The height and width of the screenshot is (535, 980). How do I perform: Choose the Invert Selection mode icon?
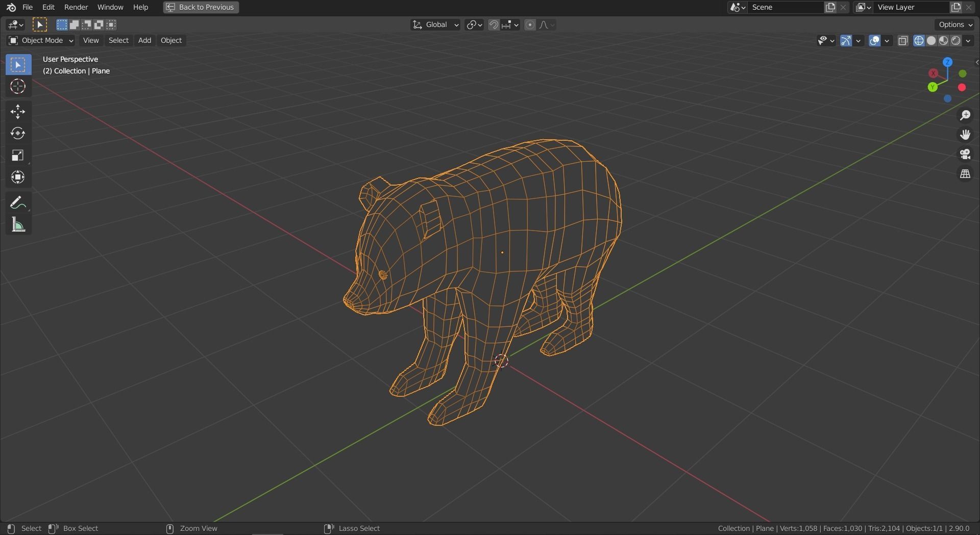(x=99, y=24)
